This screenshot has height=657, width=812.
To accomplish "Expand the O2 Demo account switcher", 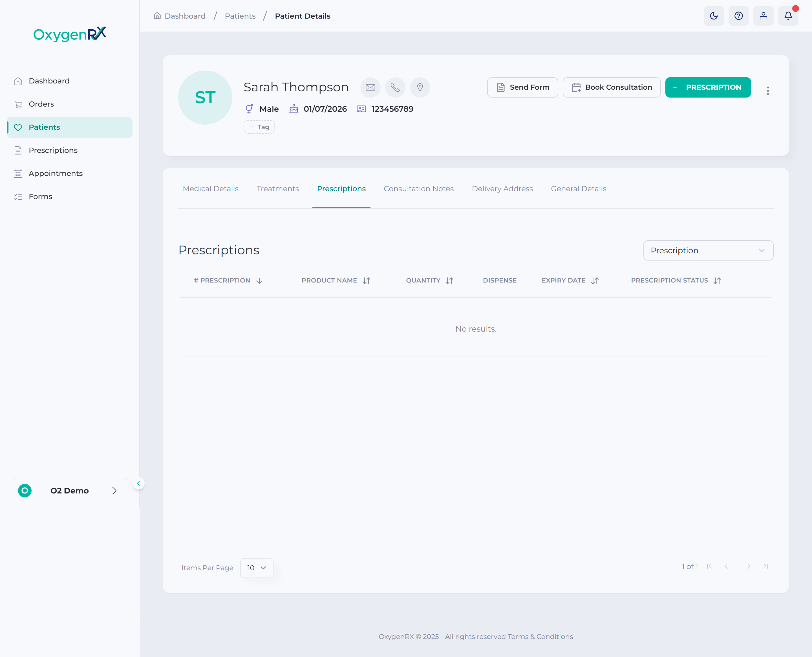I will pyautogui.click(x=70, y=490).
